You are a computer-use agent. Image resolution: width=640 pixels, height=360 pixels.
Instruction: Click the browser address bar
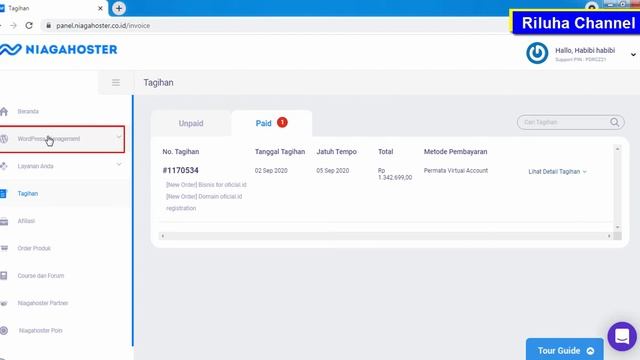(273, 25)
